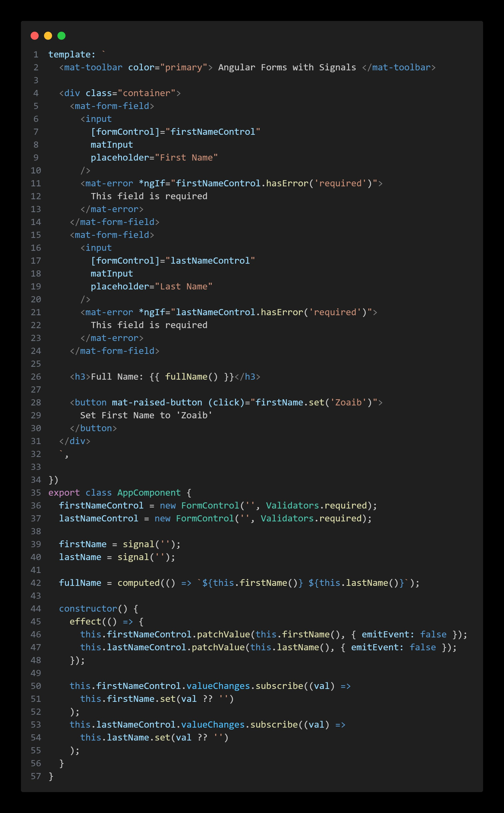Click the Validators.required token on line 36

click(x=318, y=505)
